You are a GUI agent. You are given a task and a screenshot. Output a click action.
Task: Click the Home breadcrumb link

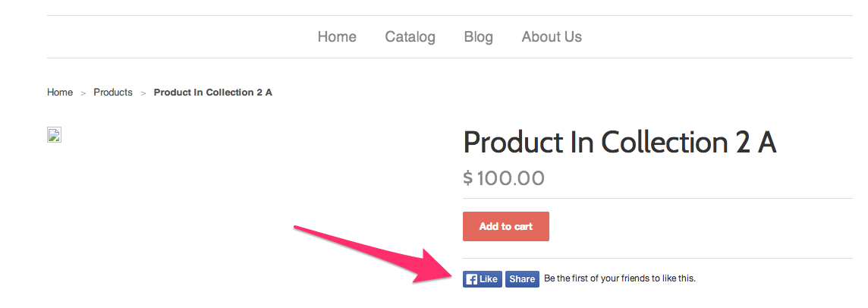point(60,93)
